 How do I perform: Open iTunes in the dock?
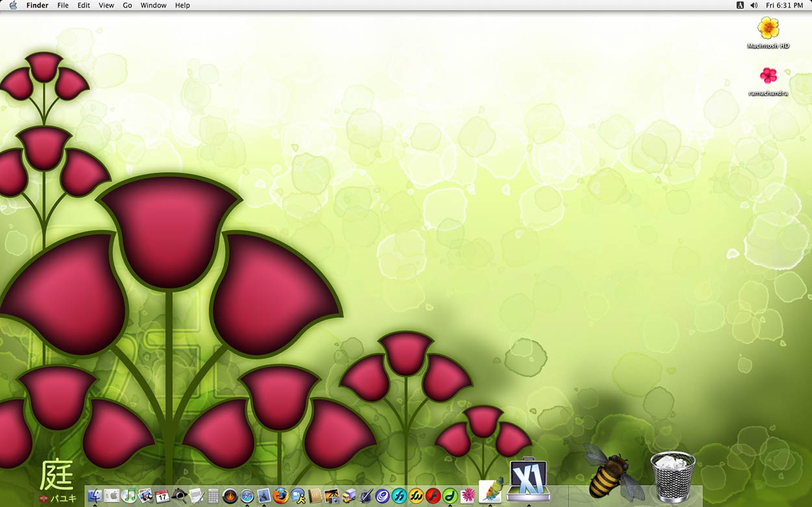(129, 496)
